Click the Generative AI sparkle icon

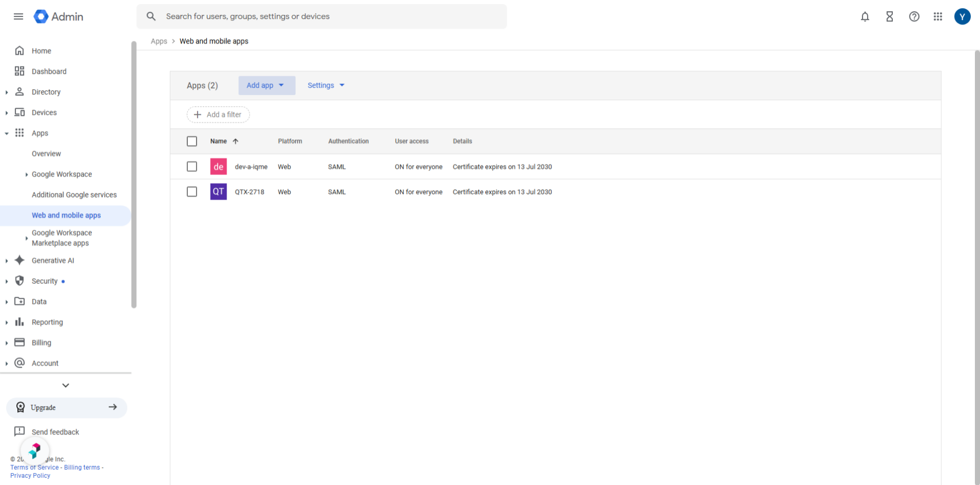pos(19,260)
